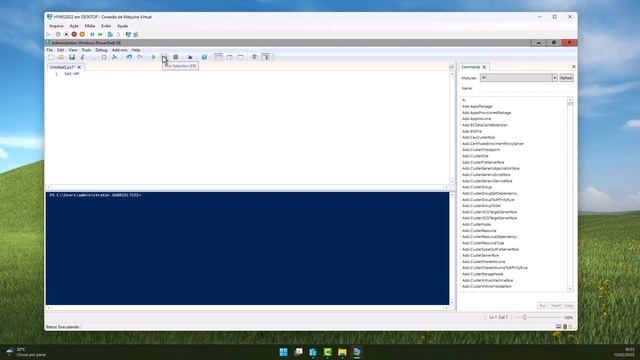Open the Debug menu in PowerShell ISE
The image size is (640, 360).
coord(101,50)
